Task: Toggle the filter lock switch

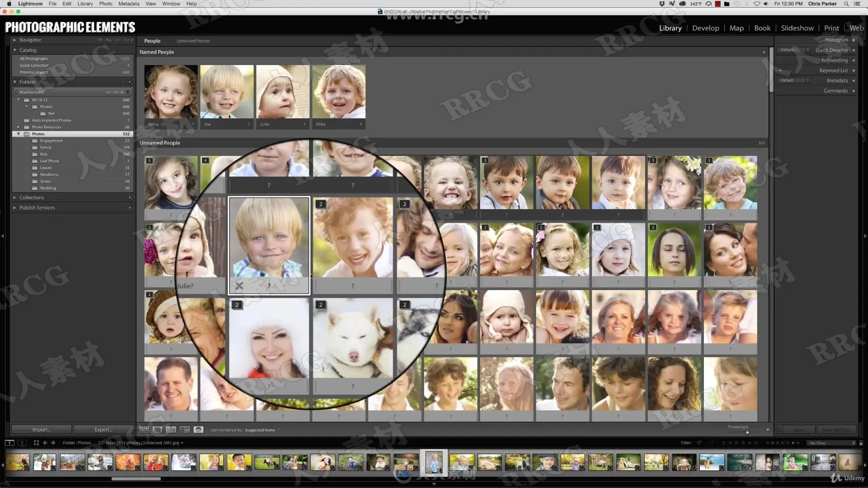Action: [861, 443]
